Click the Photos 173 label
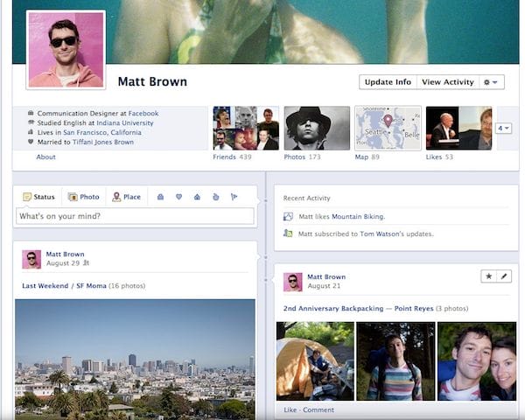The height and width of the screenshot is (420, 525). [x=302, y=157]
